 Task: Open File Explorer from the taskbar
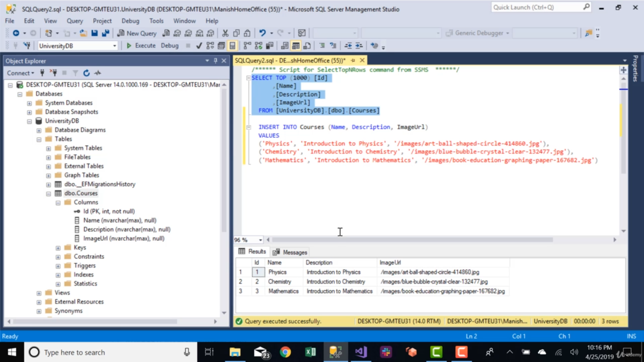coord(235,352)
